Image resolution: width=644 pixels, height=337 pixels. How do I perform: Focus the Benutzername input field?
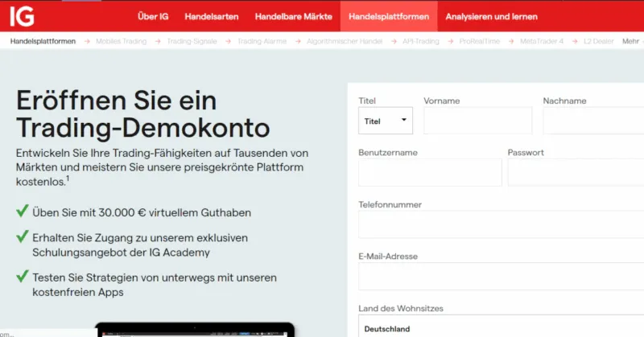point(430,173)
